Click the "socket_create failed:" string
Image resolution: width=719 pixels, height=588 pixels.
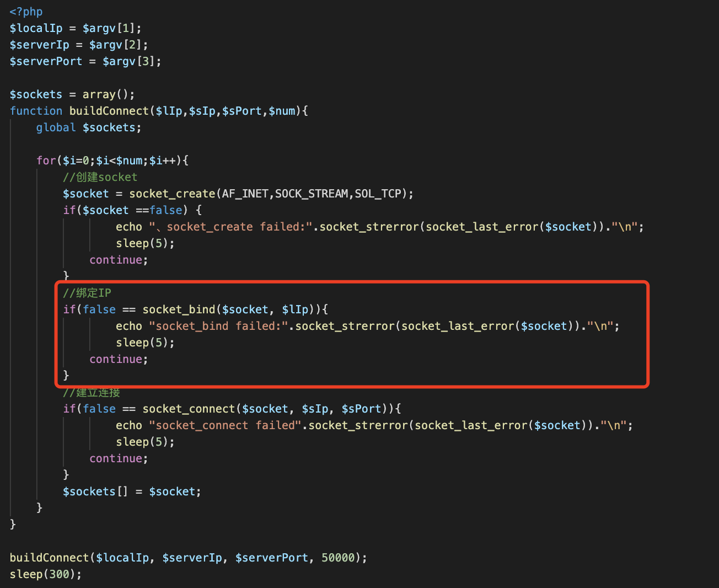[232, 227]
